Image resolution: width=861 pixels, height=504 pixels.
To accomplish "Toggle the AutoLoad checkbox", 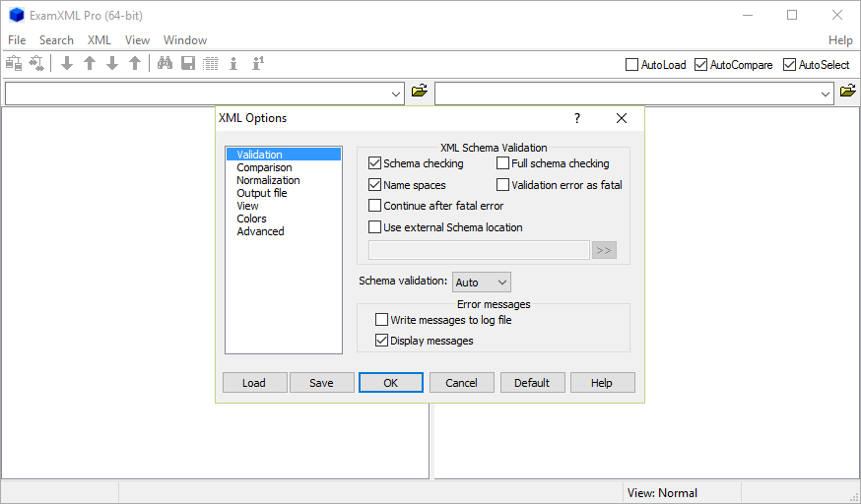I will tap(632, 65).
